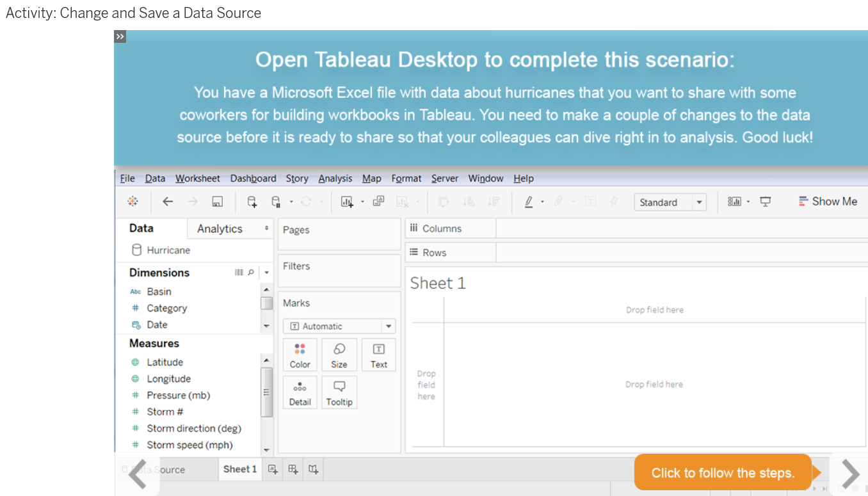The image size is (868, 496).
Task: Click the Save icon in toolbar
Action: pyautogui.click(x=217, y=202)
